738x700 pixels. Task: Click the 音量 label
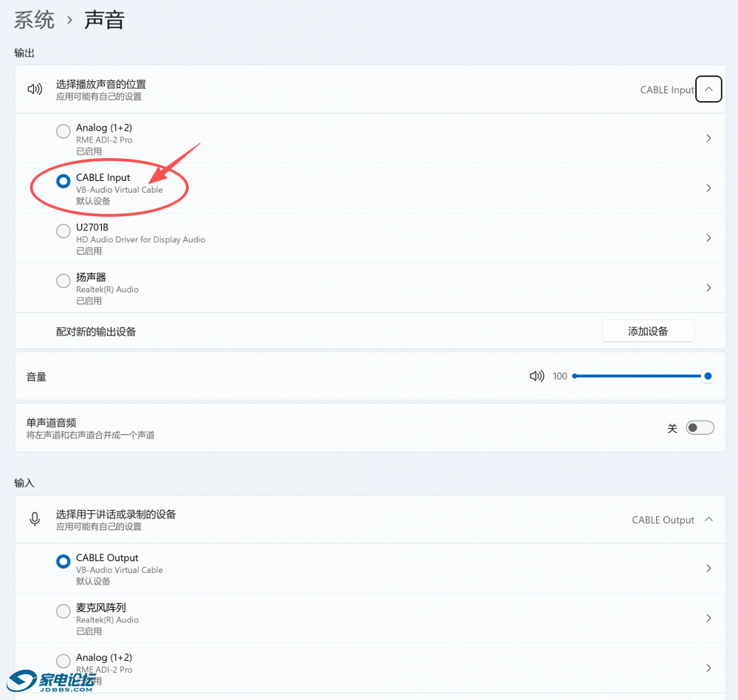(36, 377)
